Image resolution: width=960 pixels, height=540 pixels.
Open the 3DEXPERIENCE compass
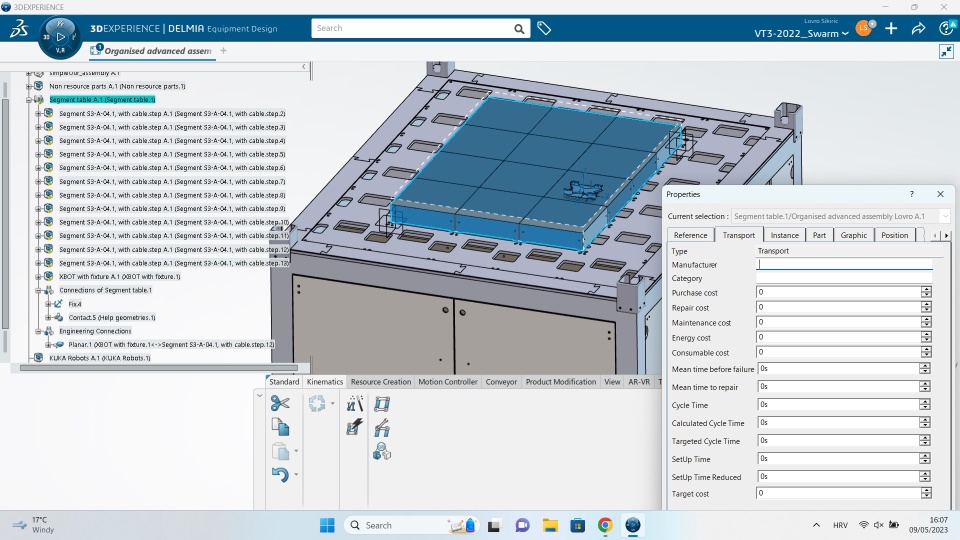pos(59,37)
